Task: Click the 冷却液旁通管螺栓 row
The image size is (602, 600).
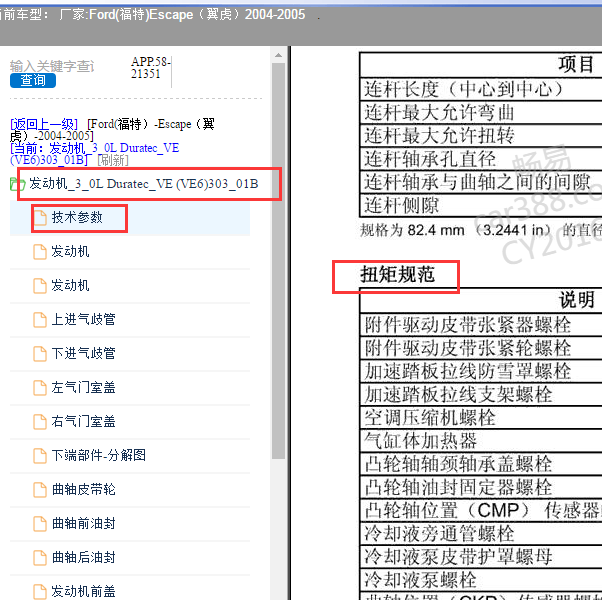Action: point(481,533)
